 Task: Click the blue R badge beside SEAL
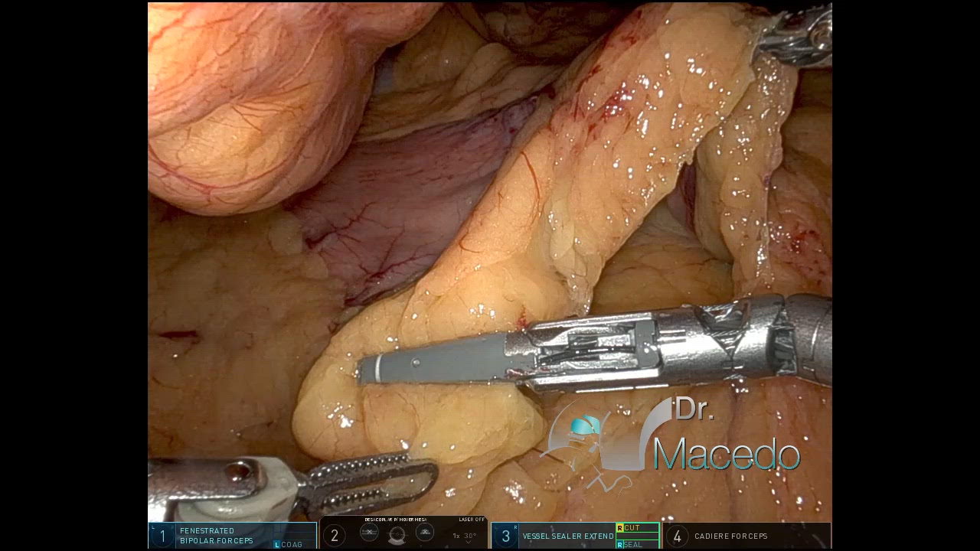pos(619,545)
